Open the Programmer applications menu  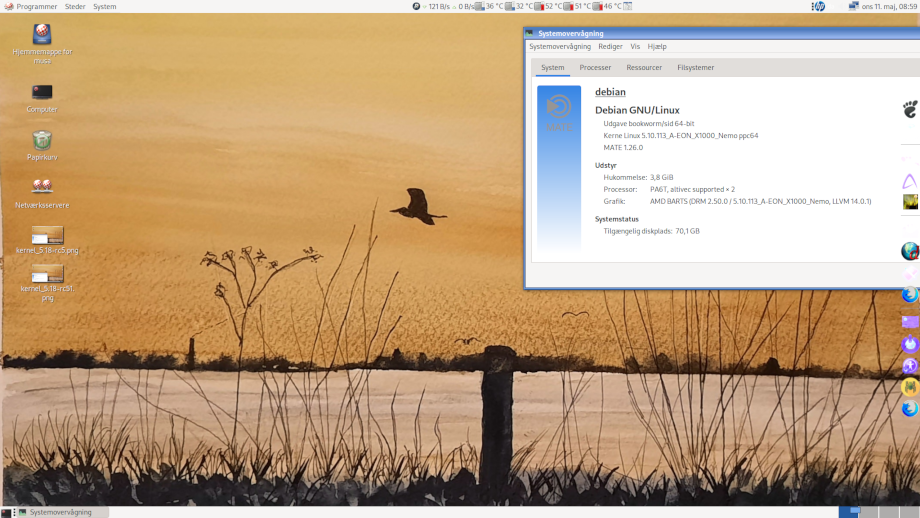point(37,6)
